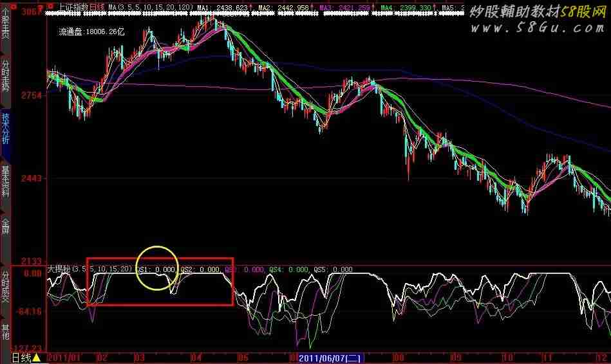This screenshot has width=611, height=364.
Task: Select the 技术分析 sidebar tab
Action: point(5,127)
